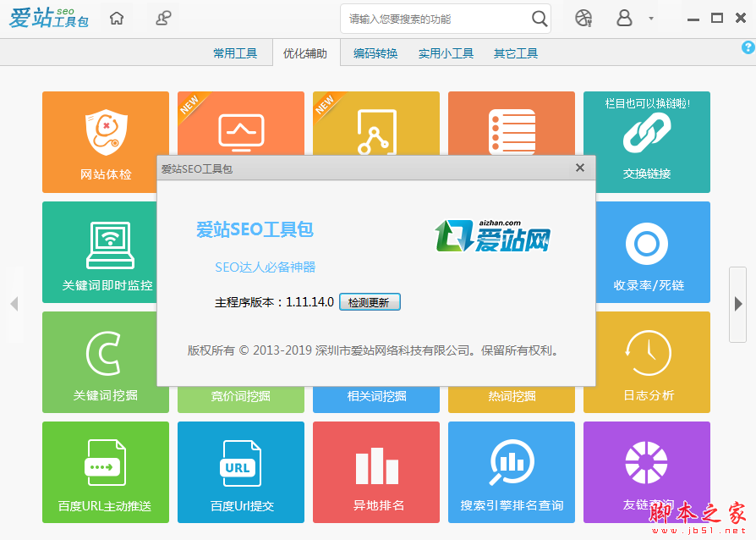Click the version number 1.11.14.0
This screenshot has width=756, height=540.
coord(310,302)
